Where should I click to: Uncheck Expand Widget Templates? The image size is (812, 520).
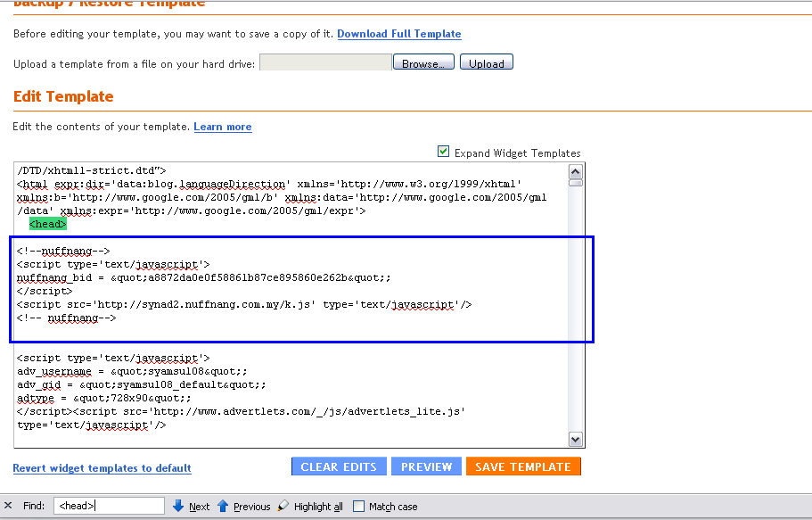[443, 152]
